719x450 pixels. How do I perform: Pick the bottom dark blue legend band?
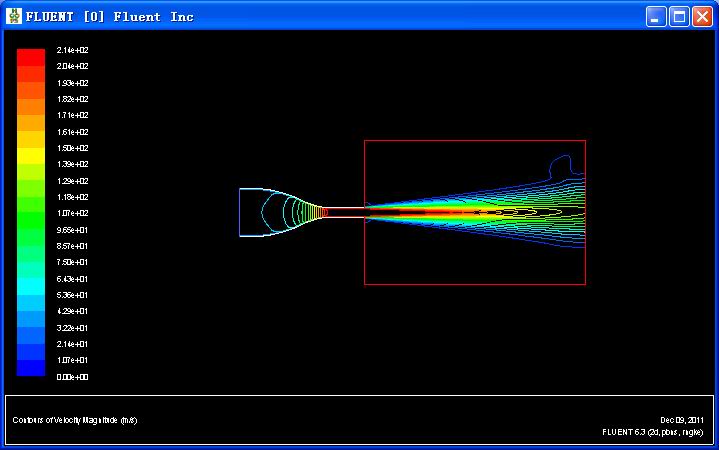31,368
